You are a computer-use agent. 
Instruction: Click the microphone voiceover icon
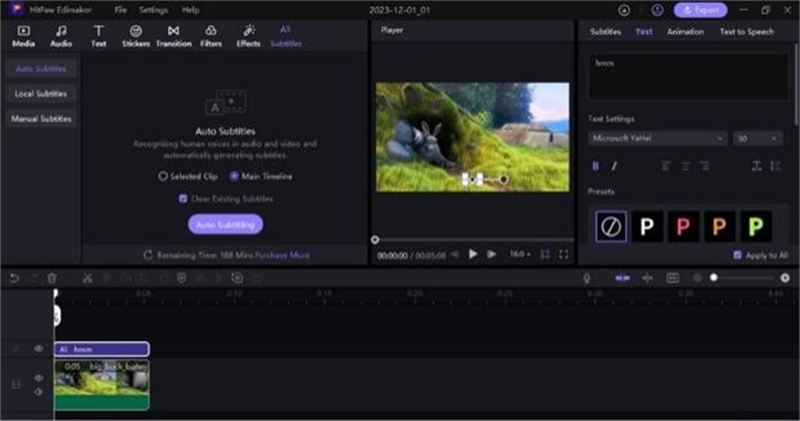(x=587, y=278)
